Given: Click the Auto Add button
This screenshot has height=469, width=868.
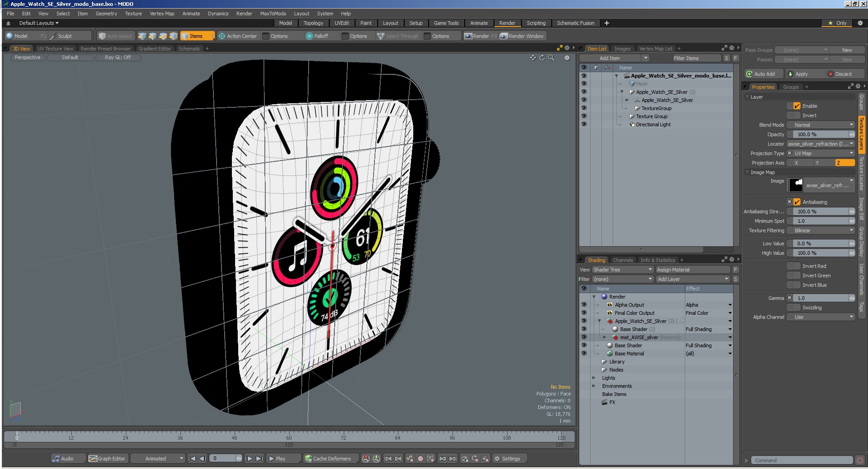Looking at the screenshot, I should [764, 74].
